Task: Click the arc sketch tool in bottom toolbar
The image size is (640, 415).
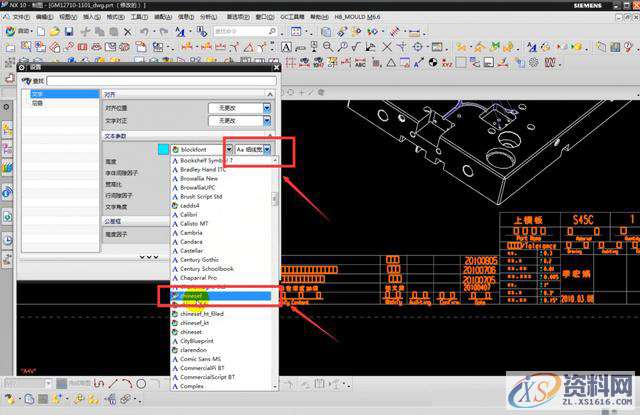Action: [128, 383]
